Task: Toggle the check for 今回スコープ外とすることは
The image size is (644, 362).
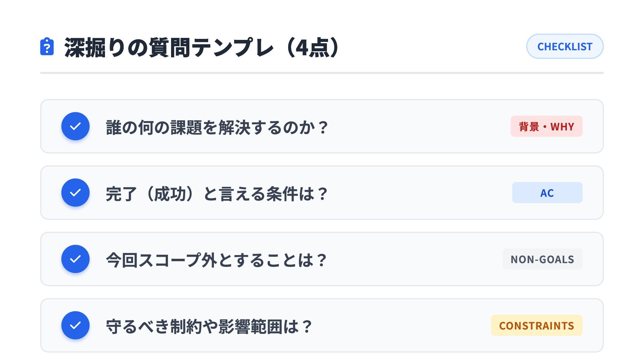Action: tap(75, 259)
